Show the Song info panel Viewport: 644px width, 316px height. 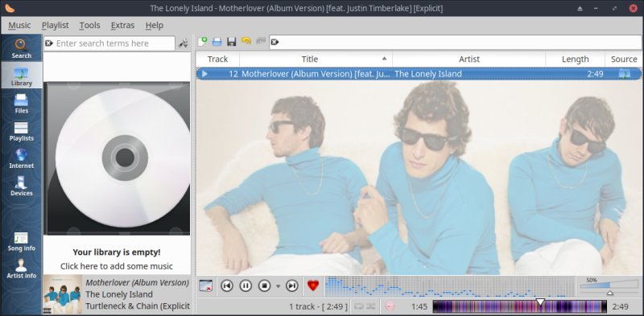click(x=22, y=241)
